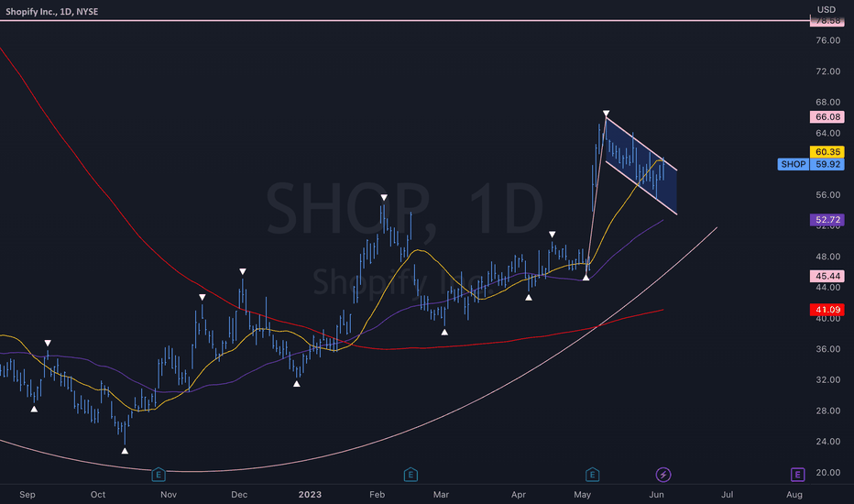Screen dimensions: 854x504
Task: Click the purple upcoming earnings E marker
Action: [x=797, y=475]
